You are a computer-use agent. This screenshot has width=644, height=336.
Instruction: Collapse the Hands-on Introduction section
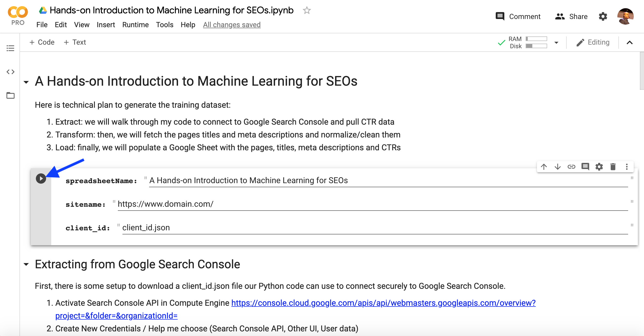point(26,82)
